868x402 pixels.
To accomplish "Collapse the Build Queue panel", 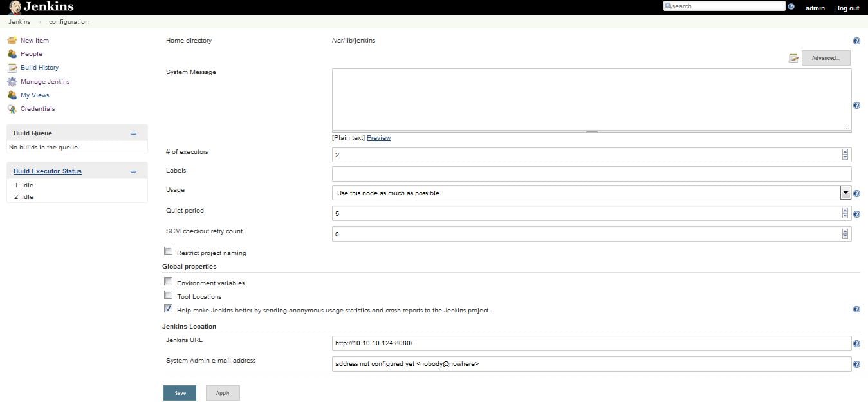I will coord(134,133).
